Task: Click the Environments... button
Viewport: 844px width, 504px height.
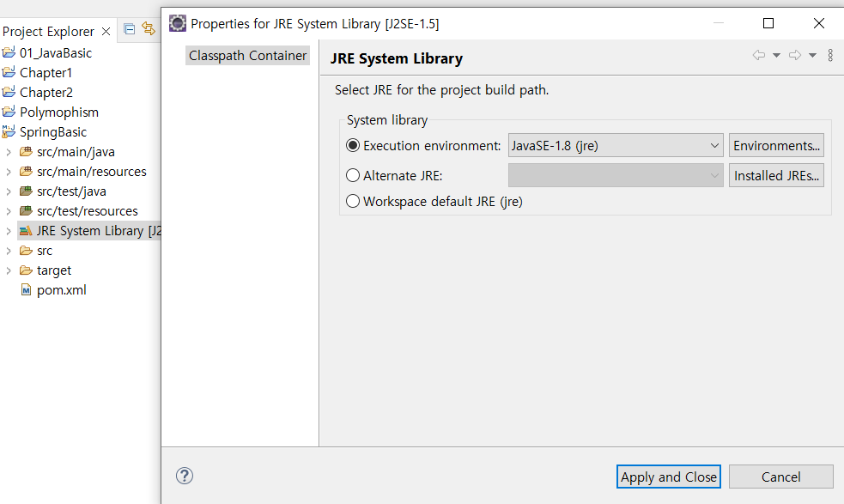Action: [x=776, y=145]
